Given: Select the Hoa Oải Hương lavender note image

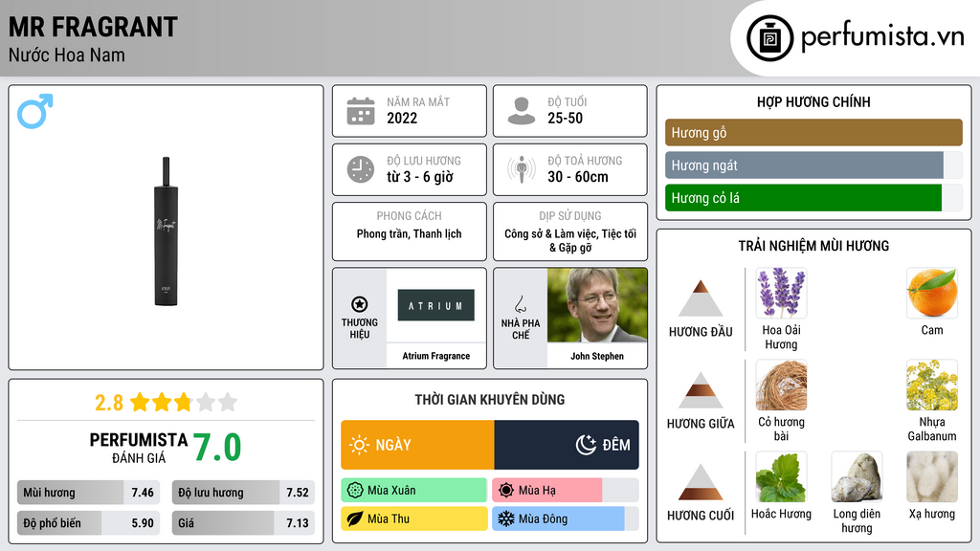Looking at the screenshot, I should (781, 293).
